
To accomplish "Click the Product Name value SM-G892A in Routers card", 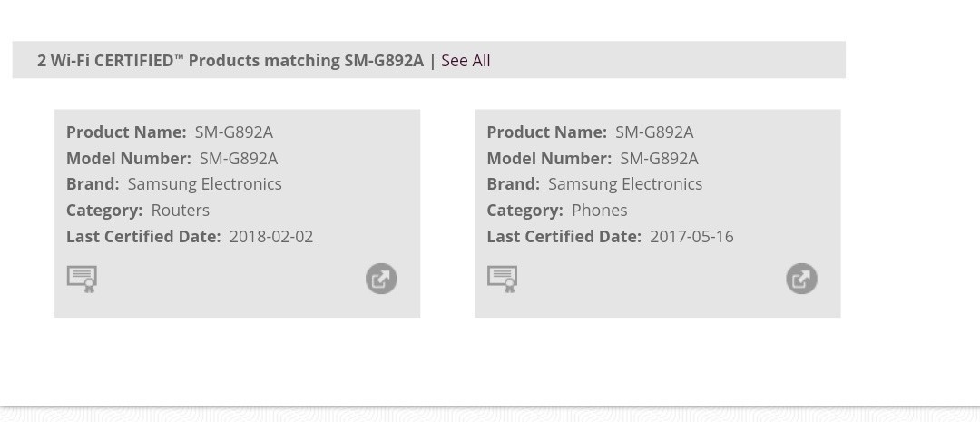I will click(x=234, y=132).
